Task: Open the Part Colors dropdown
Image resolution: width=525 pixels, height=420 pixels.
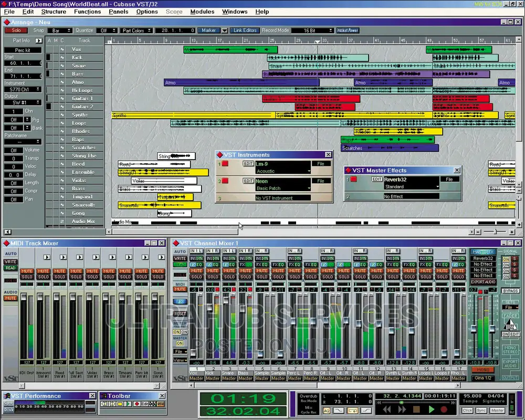Action: pyautogui.click(x=136, y=30)
